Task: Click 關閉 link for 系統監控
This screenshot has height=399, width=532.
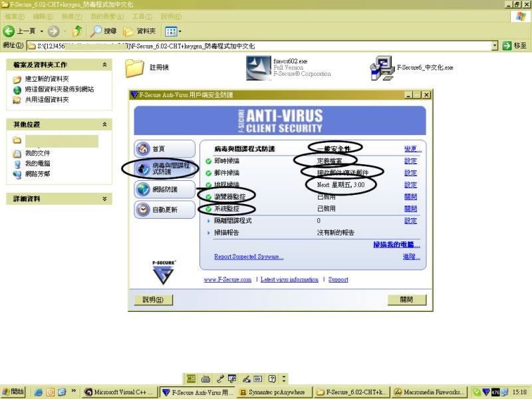Action: (x=410, y=209)
